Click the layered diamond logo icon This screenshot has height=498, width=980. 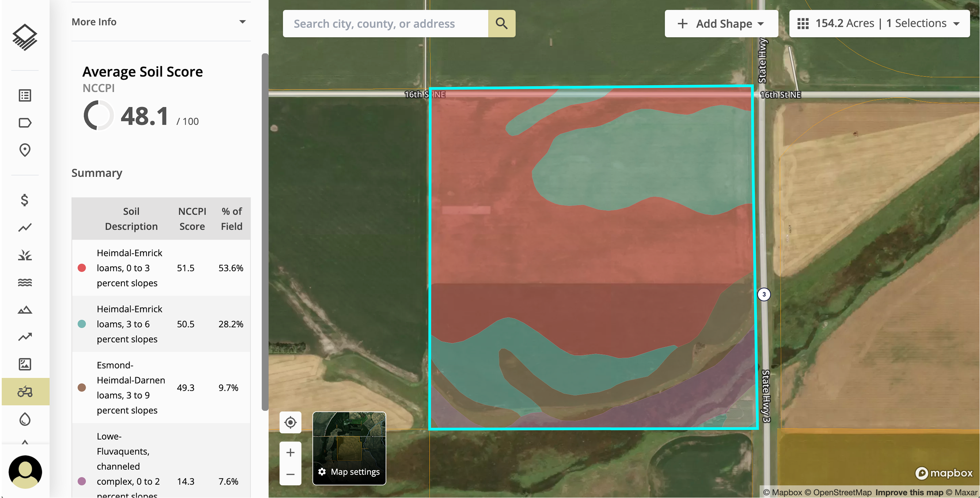click(25, 37)
